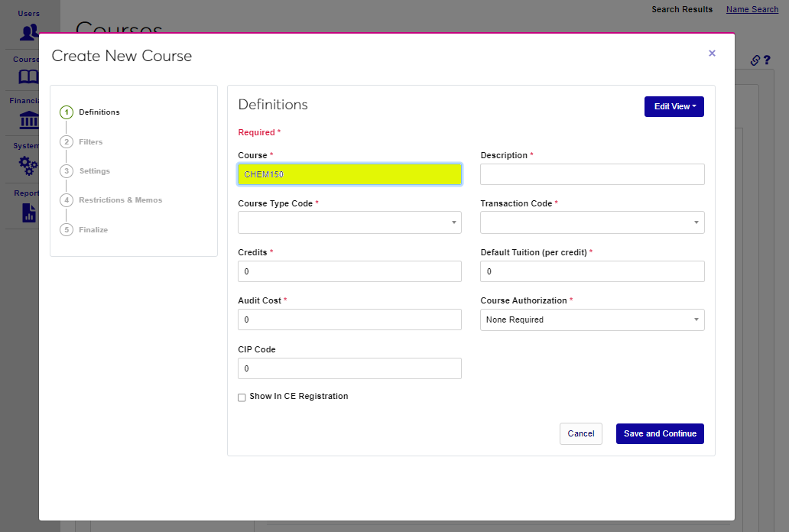Screen dimensions: 789x532
Task: Open the Name Search link
Action: pyautogui.click(x=752, y=9)
